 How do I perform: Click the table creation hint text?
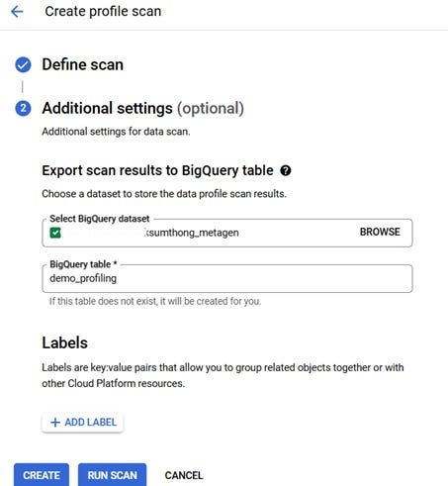(155, 301)
